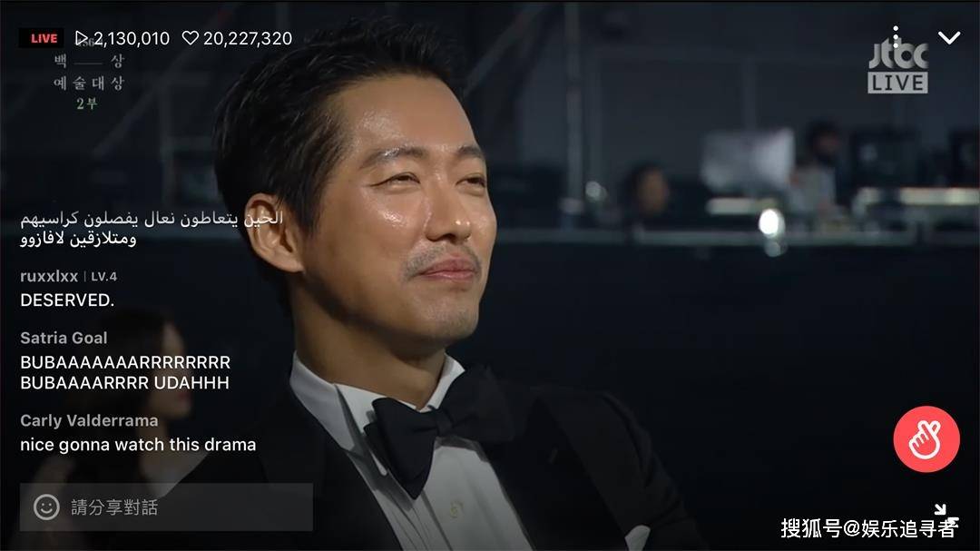Viewport: 980px width, 551px height.
Task: Click the LV.4 level badge
Action: coord(103,277)
